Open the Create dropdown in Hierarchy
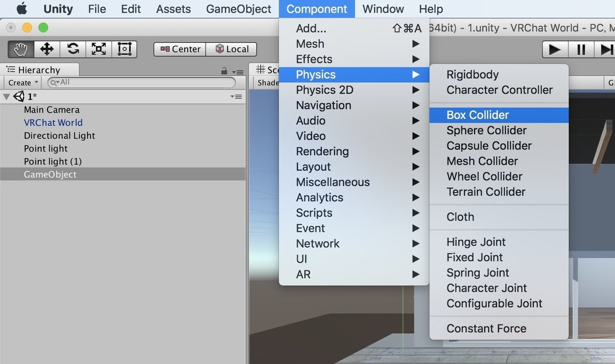Image resolution: width=615 pixels, height=364 pixels. coord(24,82)
